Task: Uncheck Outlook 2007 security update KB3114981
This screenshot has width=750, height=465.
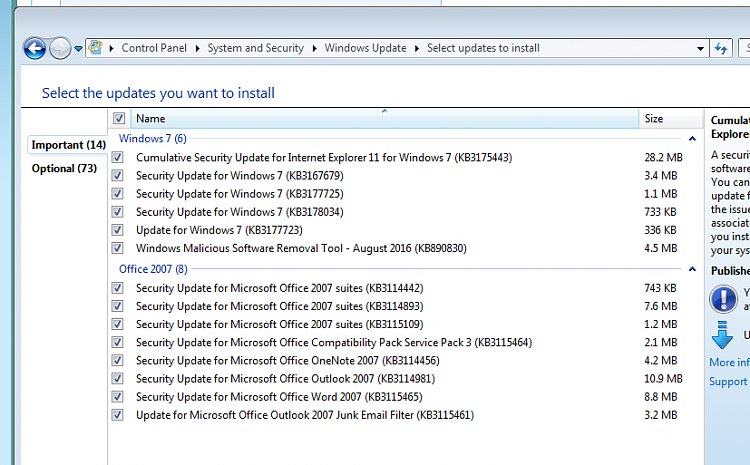Action: pyautogui.click(x=118, y=379)
